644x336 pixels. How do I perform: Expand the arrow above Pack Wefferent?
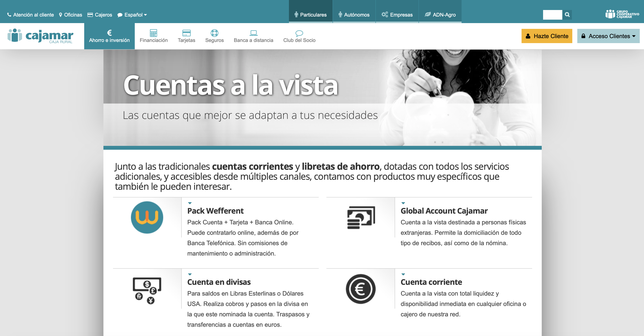coord(190,203)
